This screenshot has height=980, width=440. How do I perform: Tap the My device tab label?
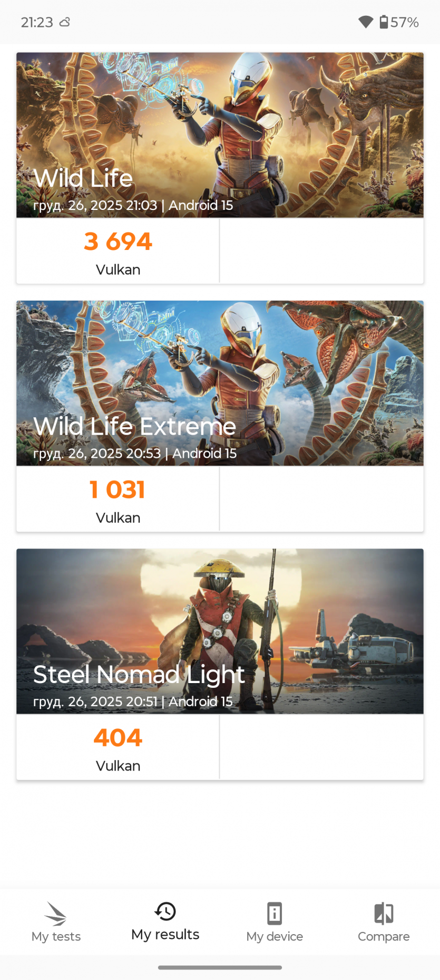tap(275, 937)
